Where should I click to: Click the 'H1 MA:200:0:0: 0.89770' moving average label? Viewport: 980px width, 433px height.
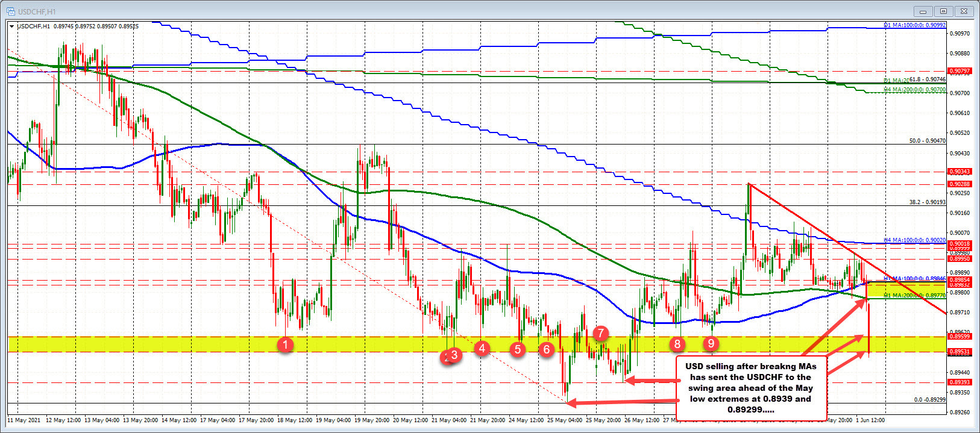coord(915,296)
